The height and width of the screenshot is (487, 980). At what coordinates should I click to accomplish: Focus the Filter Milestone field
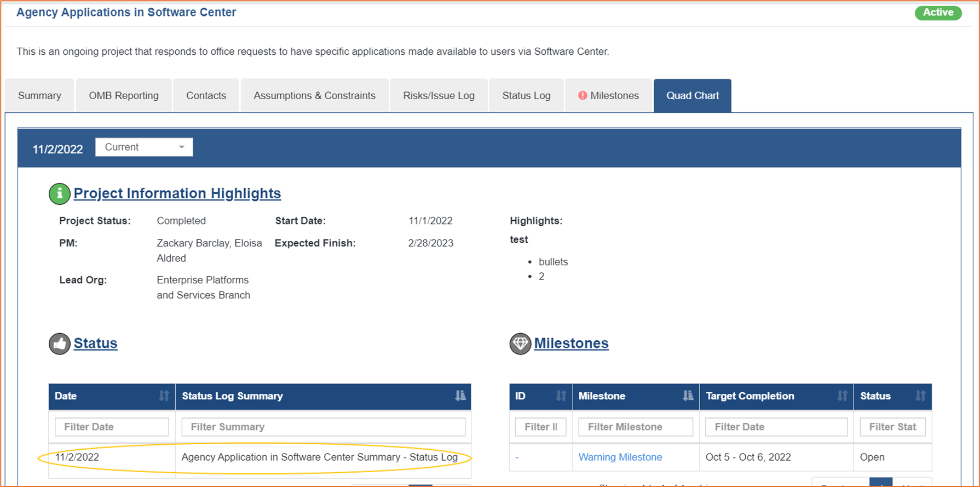636,427
